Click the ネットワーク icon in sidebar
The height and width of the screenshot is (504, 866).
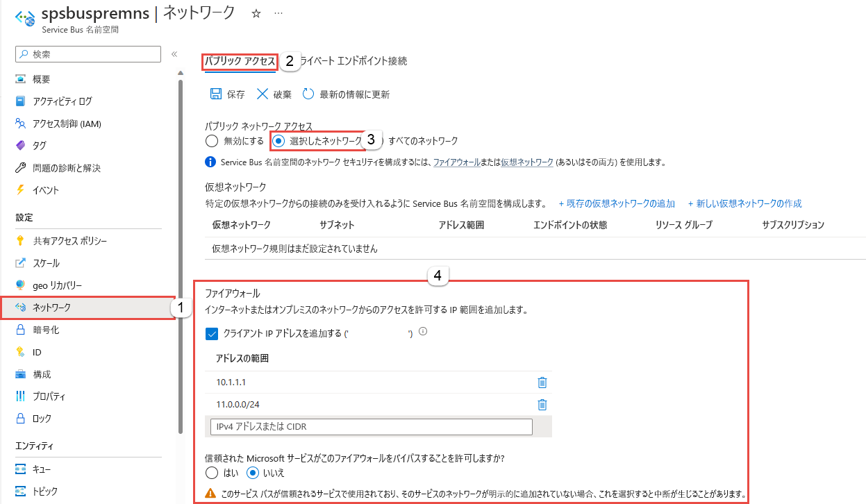point(21,308)
